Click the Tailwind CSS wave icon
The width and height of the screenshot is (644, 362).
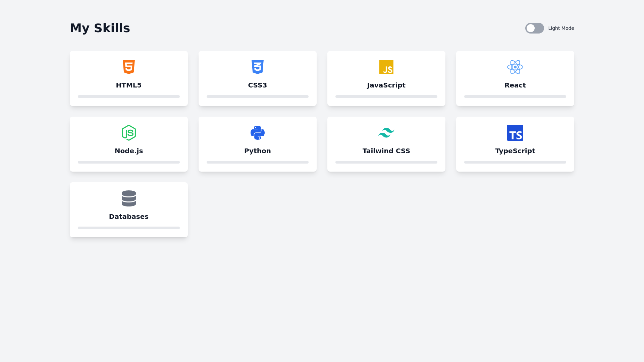point(386,133)
